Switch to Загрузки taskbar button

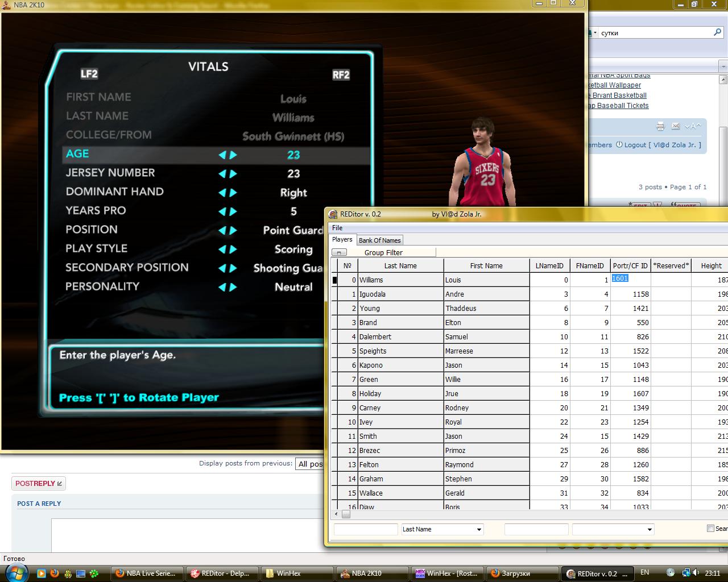522,573
